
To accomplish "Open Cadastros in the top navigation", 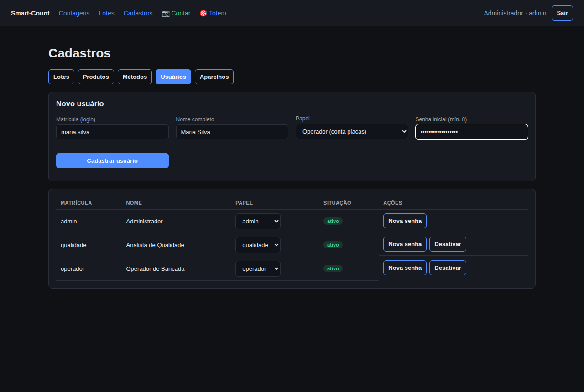I will point(138,13).
